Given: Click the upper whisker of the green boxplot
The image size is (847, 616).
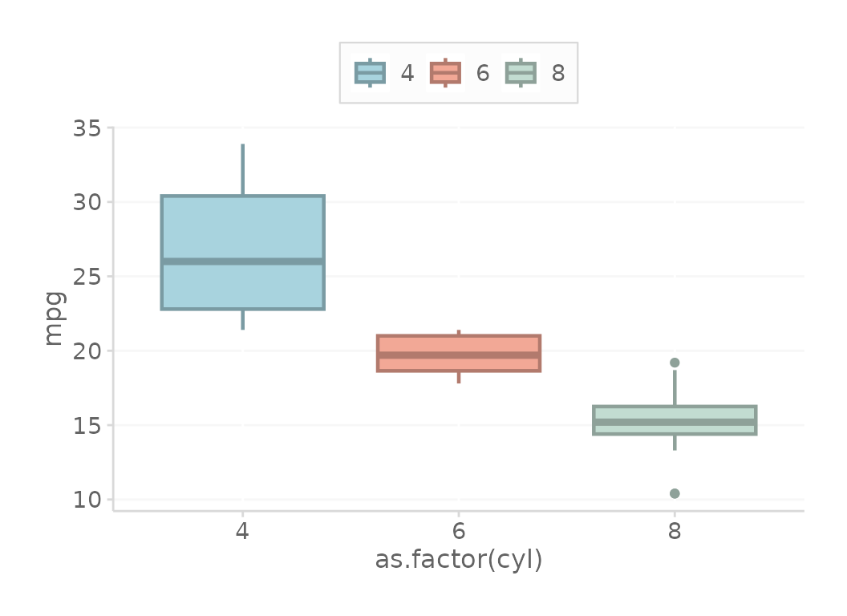Looking at the screenshot, I should pyautogui.click(x=674, y=387).
